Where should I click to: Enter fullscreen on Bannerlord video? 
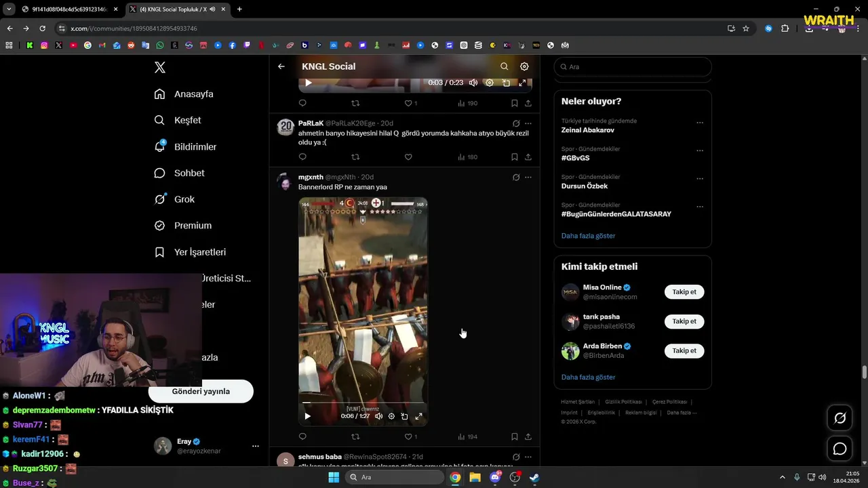pyautogui.click(x=418, y=416)
